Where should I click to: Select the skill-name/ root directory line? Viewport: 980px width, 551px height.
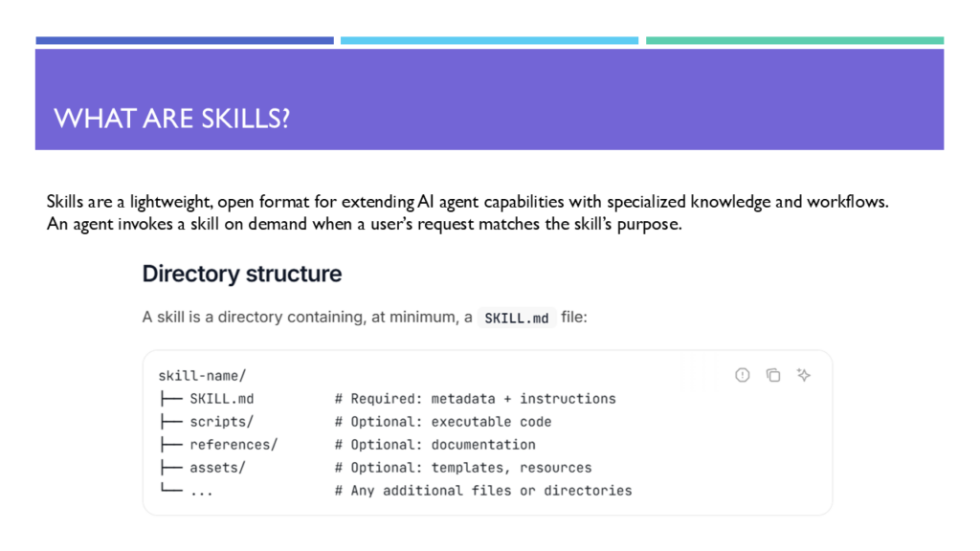point(202,375)
